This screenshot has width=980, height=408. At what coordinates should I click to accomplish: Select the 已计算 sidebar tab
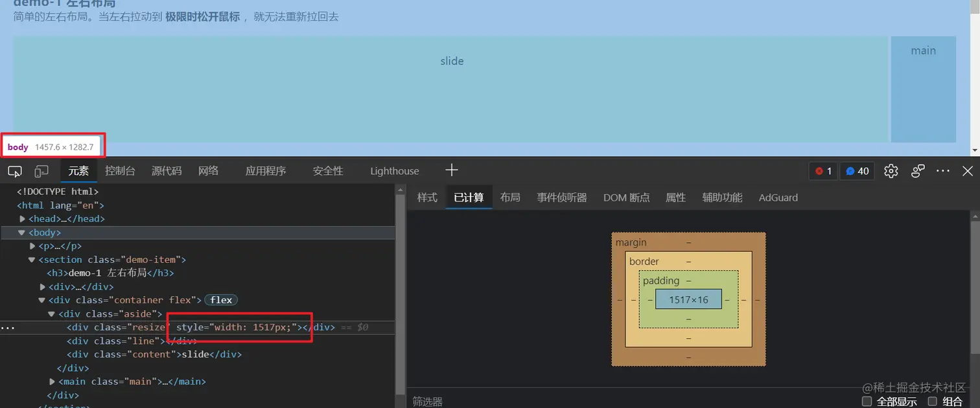coord(469,198)
